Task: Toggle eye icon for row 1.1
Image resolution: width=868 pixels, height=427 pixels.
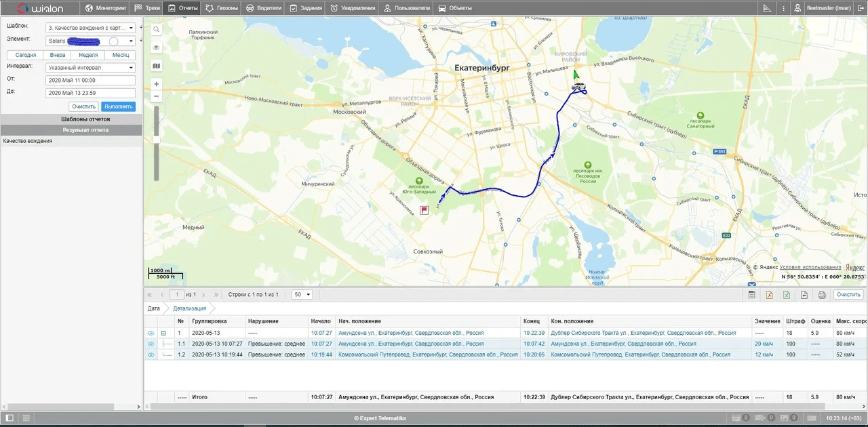Action: [x=151, y=344]
